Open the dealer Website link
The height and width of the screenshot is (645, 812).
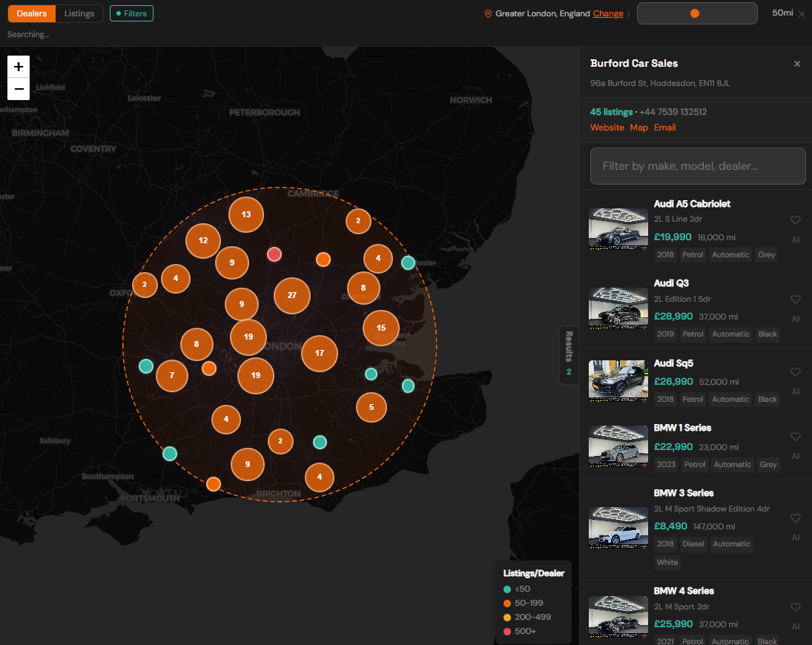coord(607,128)
